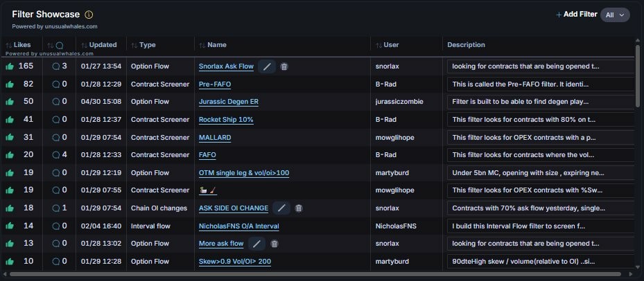The width and height of the screenshot is (644, 281).
Task: Delete the Snorlax Ask Flow filter
Action: click(285, 66)
